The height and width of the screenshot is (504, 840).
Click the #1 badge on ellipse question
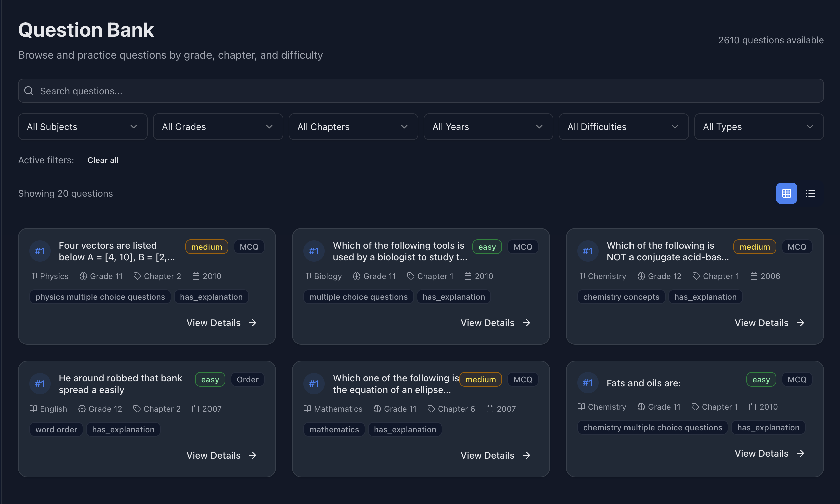pyautogui.click(x=314, y=383)
